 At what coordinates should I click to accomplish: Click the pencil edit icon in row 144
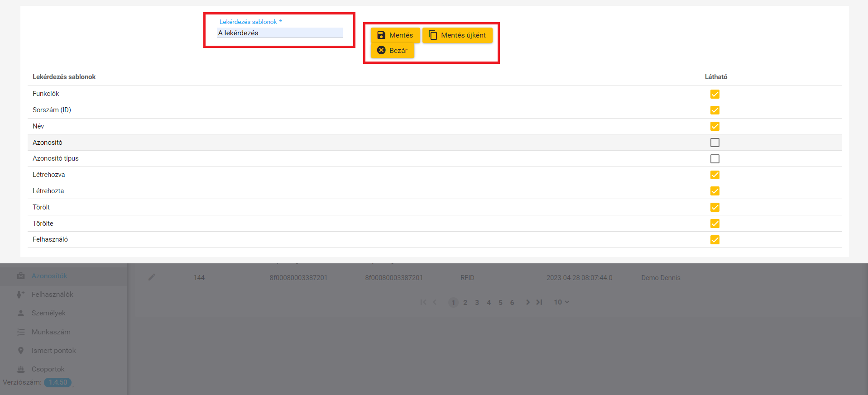click(x=152, y=277)
